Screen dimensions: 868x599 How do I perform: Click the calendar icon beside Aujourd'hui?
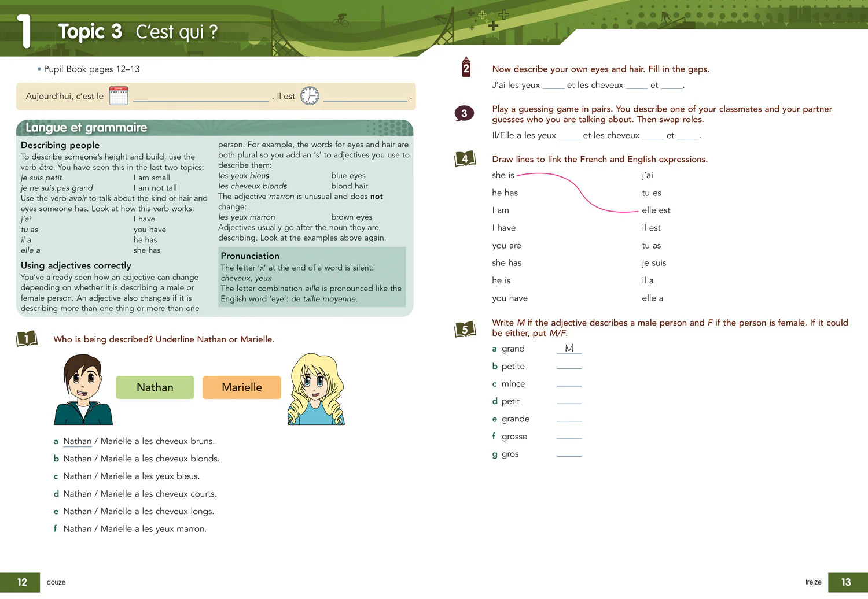pos(119,95)
